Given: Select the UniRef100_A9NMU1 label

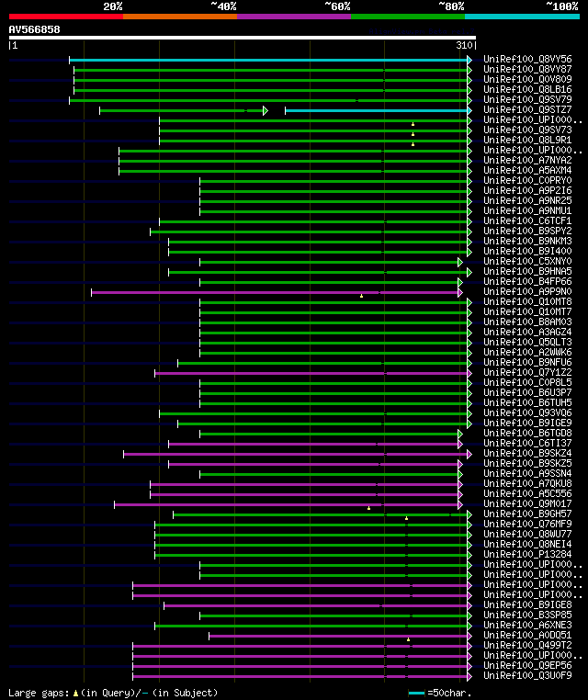Looking at the screenshot, I should 527,210.
